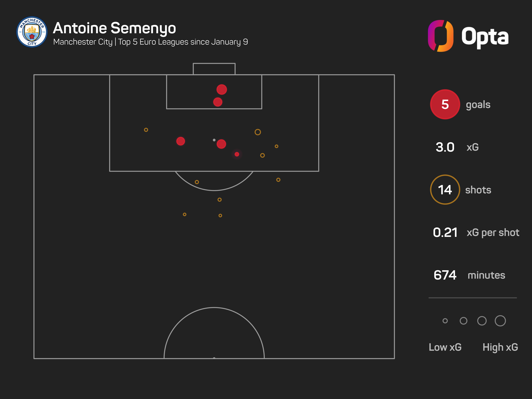This screenshot has width=532, height=399.
Task: Click the Antoine Semenyo title
Action: tap(115, 28)
